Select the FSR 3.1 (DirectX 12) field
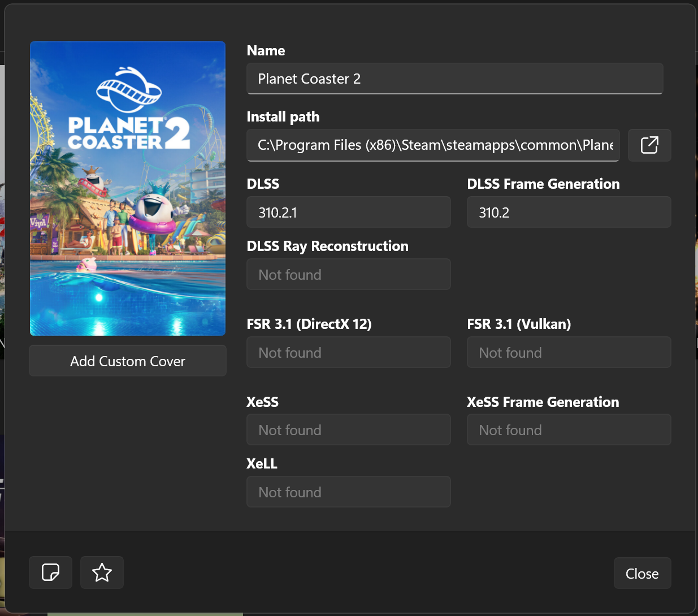The image size is (698, 616). click(349, 353)
